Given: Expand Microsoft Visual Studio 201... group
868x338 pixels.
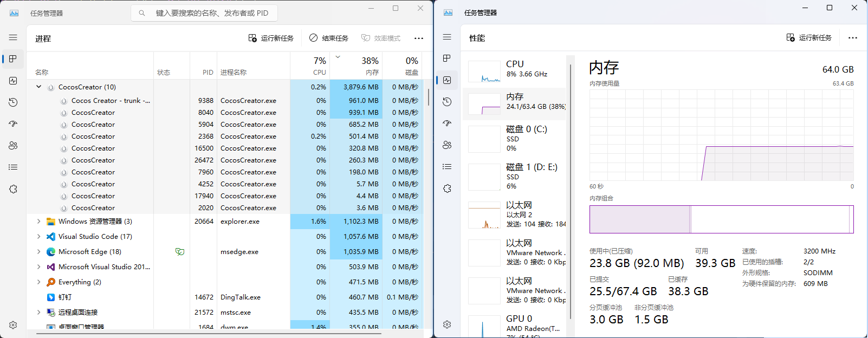Looking at the screenshot, I should click(38, 266).
